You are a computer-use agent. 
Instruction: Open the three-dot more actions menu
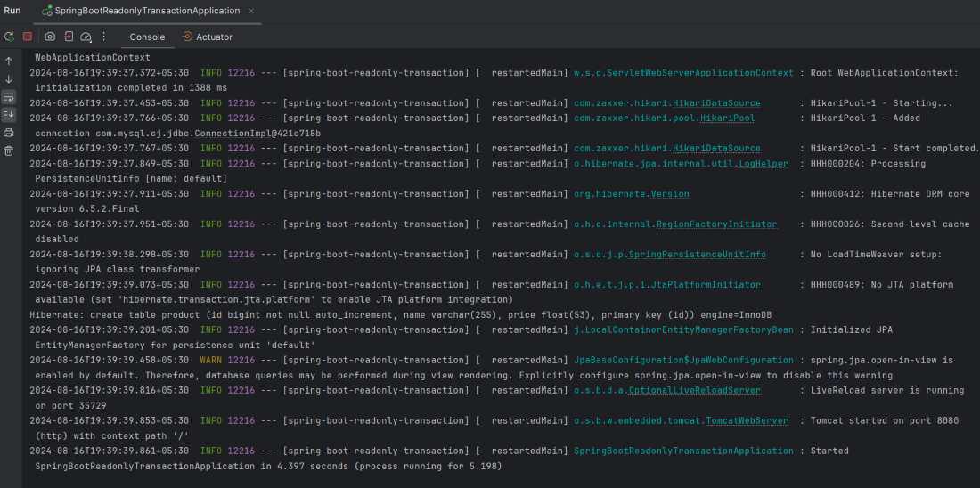click(x=104, y=37)
